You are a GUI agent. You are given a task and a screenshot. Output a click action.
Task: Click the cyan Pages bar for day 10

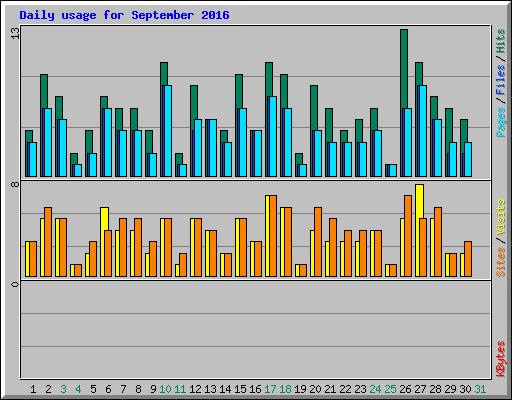pyautogui.click(x=167, y=131)
